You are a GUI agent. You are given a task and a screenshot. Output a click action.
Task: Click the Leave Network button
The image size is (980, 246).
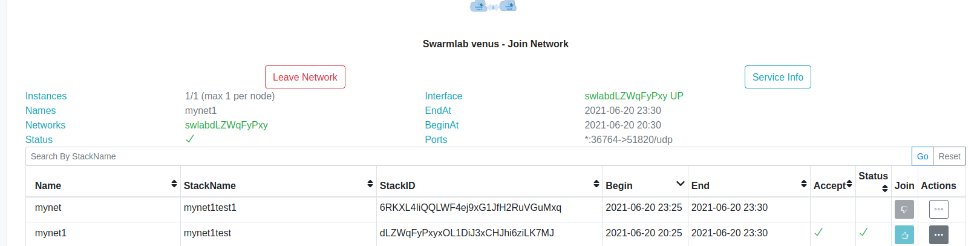click(x=305, y=77)
